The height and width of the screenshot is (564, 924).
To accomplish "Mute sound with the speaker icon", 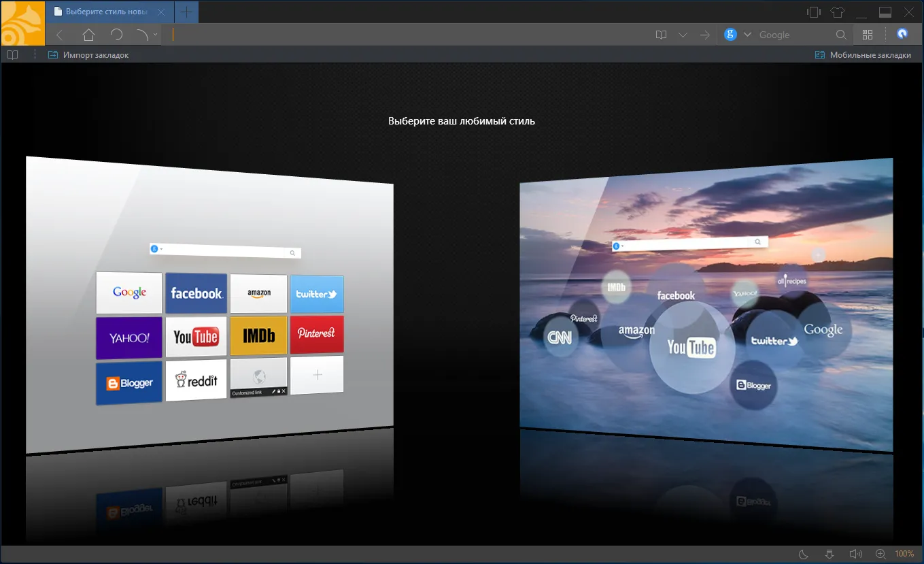I will (x=855, y=554).
